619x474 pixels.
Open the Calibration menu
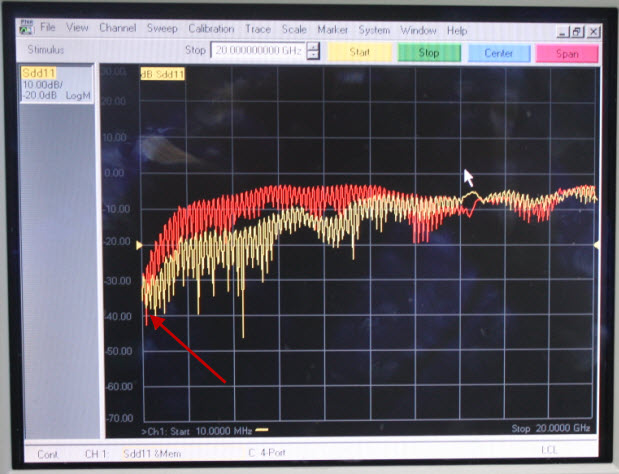pyautogui.click(x=213, y=30)
